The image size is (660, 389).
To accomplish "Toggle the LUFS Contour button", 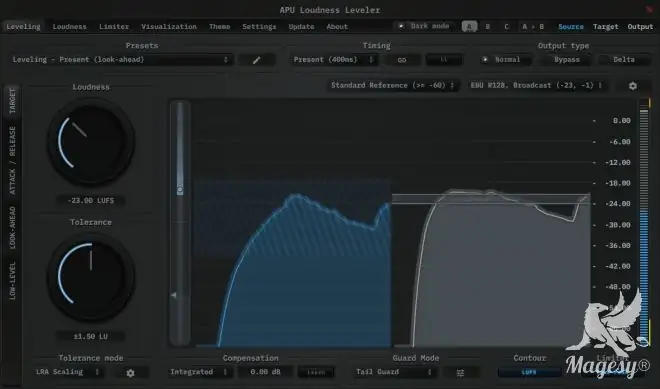I will pyautogui.click(x=529, y=372).
